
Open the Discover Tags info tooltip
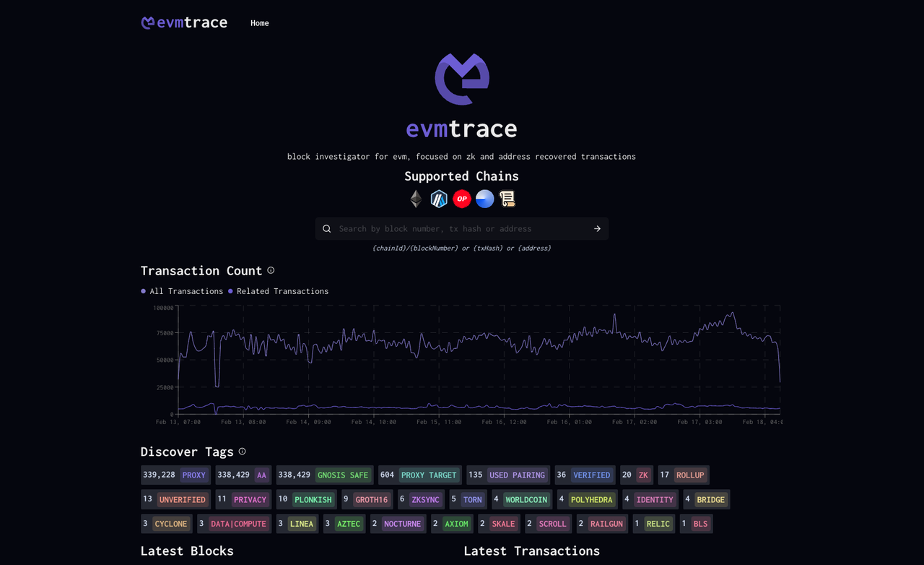tap(243, 451)
